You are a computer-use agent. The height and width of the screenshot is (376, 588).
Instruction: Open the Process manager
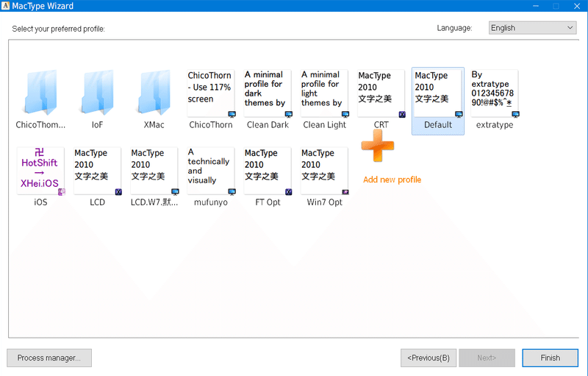(49, 358)
